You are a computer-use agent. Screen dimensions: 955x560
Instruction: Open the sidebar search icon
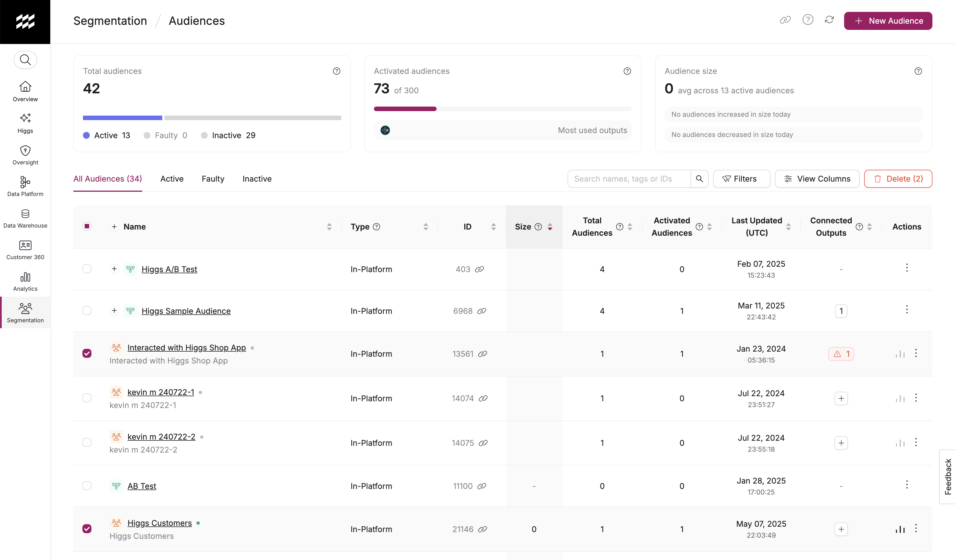point(25,60)
